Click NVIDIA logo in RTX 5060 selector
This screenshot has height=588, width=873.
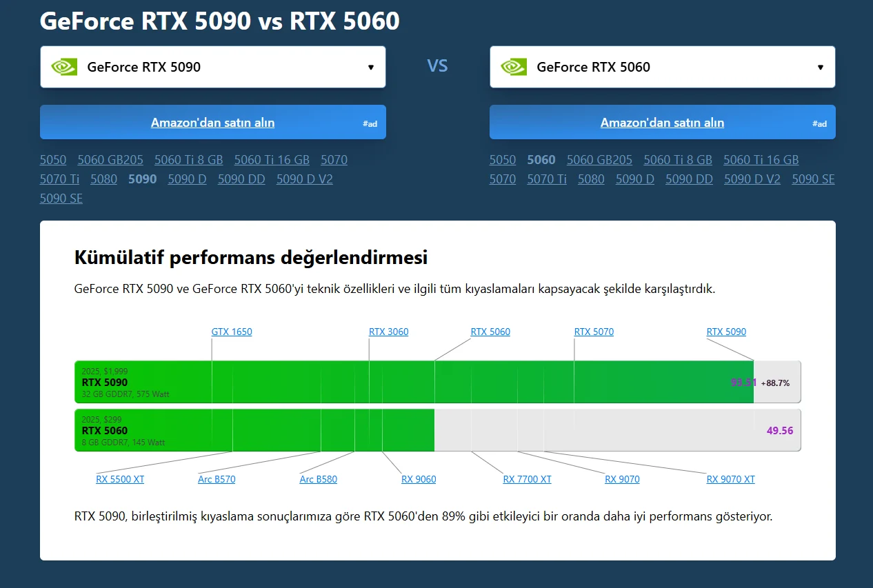click(x=514, y=67)
